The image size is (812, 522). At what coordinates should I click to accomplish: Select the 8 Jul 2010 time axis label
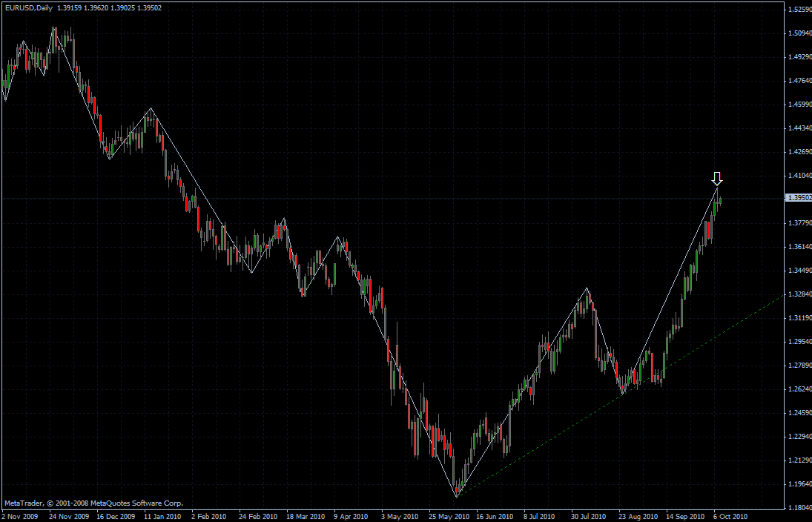pos(539,516)
